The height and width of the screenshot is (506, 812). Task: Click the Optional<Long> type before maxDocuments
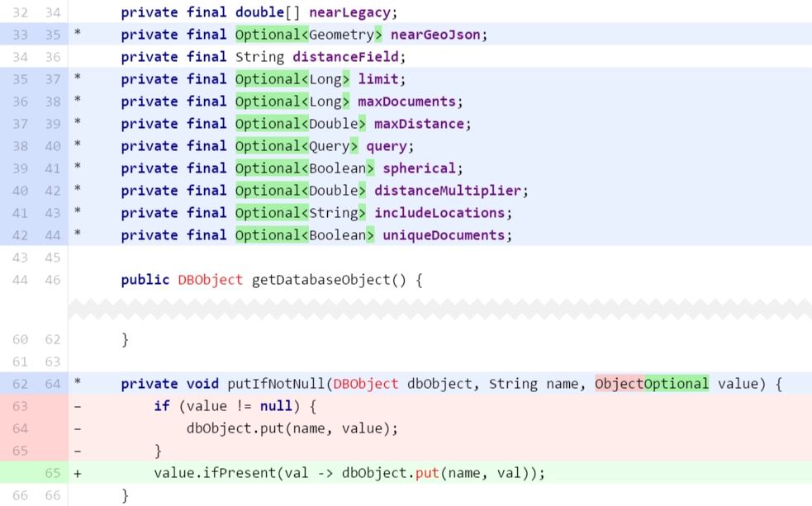pyautogui.click(x=292, y=102)
